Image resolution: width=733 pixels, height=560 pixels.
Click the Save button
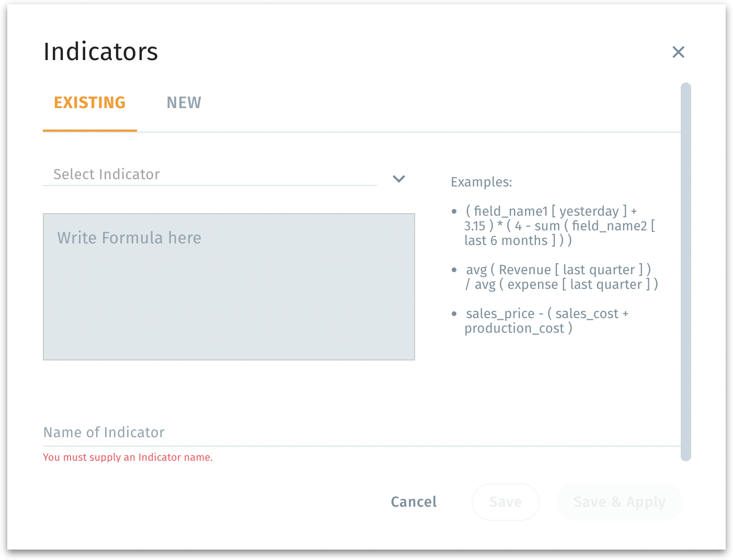(x=506, y=502)
